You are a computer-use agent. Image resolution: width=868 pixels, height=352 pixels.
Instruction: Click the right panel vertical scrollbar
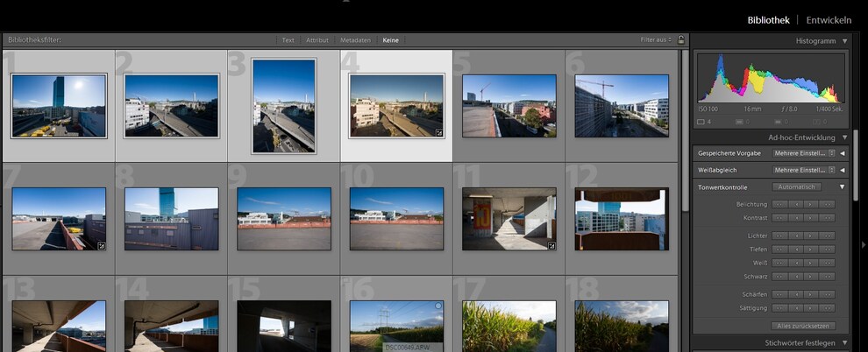click(855, 165)
